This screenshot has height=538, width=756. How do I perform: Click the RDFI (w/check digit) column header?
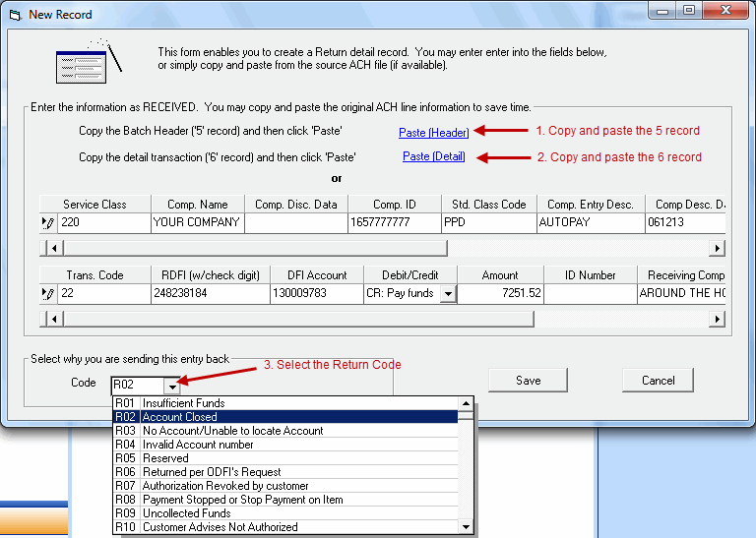[x=211, y=275]
